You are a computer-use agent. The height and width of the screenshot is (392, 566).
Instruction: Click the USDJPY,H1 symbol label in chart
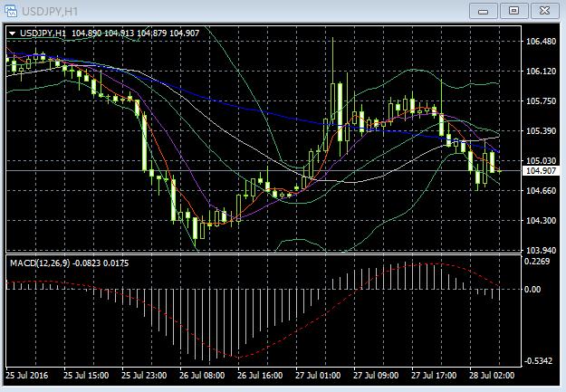43,33
